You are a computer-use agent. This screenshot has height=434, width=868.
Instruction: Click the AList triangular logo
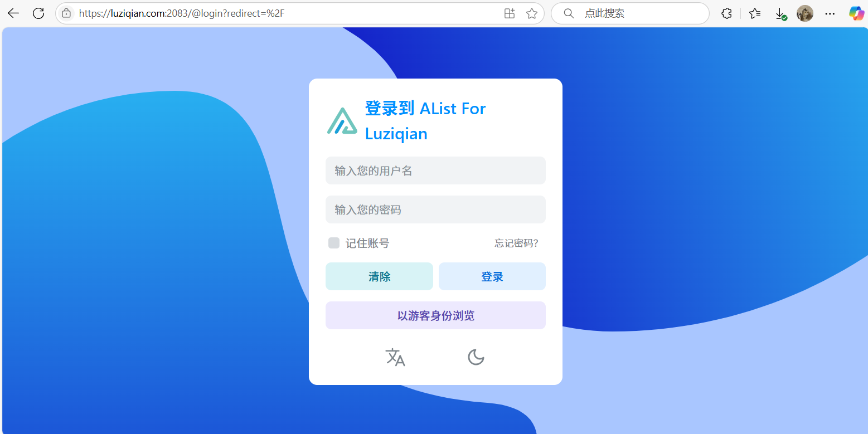342,121
